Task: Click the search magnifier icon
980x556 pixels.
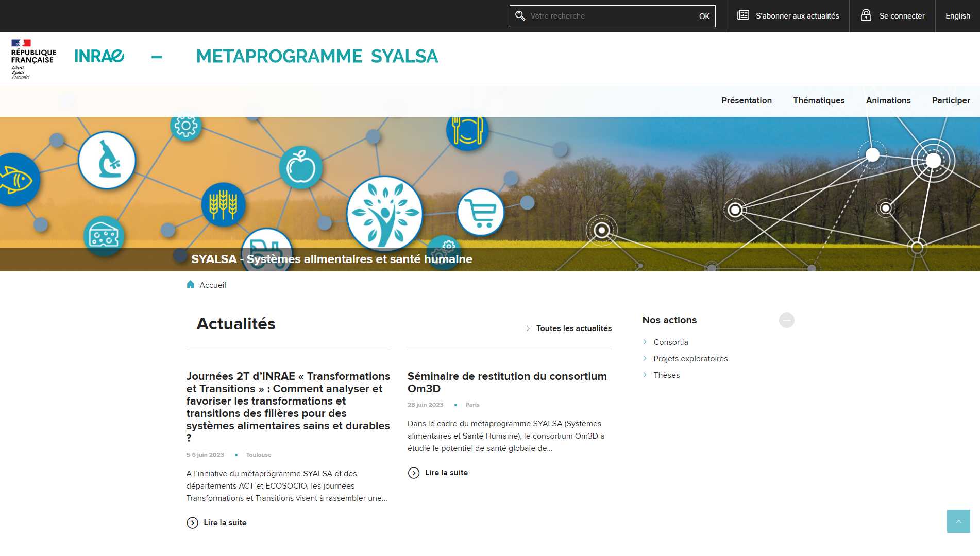Action: pyautogui.click(x=520, y=16)
